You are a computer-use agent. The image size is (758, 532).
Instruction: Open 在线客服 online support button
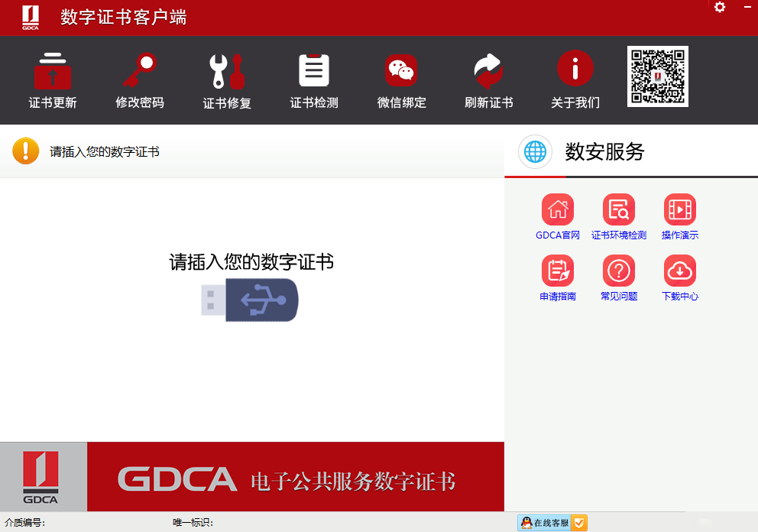552,523
